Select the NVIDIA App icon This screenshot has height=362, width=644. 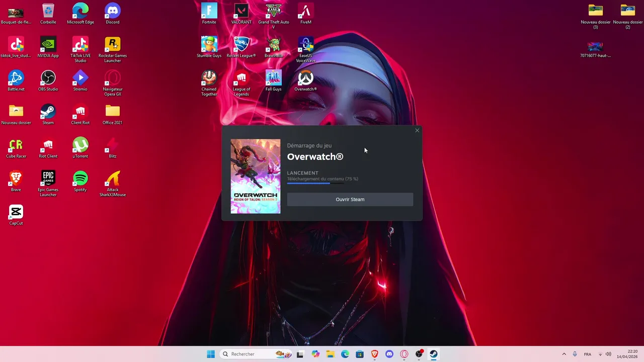click(48, 47)
